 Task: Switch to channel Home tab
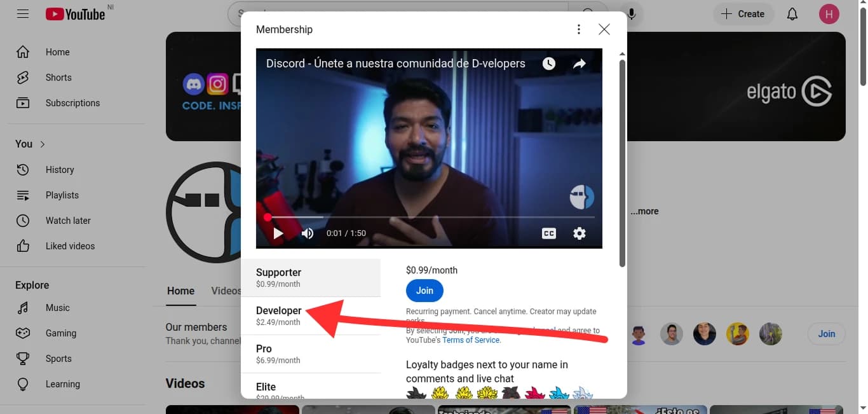click(180, 291)
